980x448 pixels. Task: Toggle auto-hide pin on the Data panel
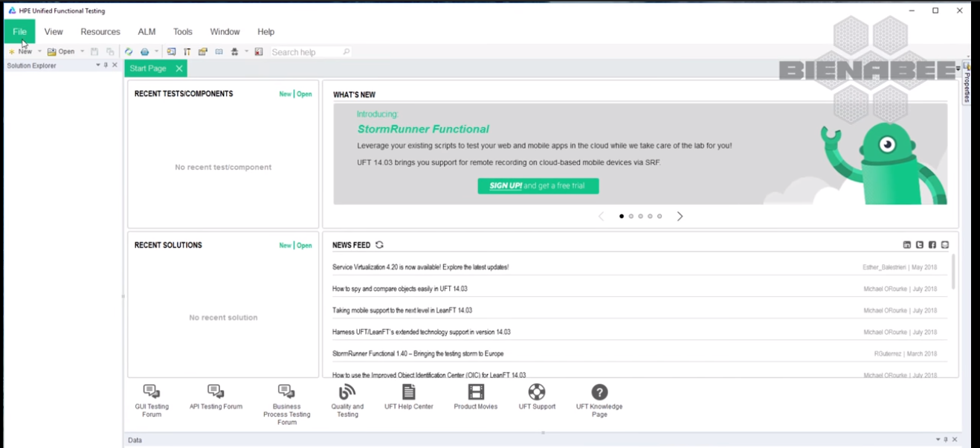(946, 440)
